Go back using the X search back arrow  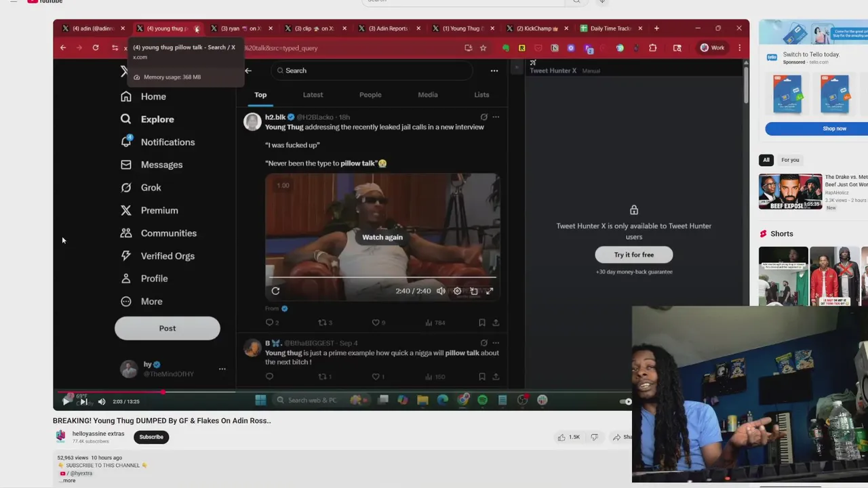tap(248, 70)
